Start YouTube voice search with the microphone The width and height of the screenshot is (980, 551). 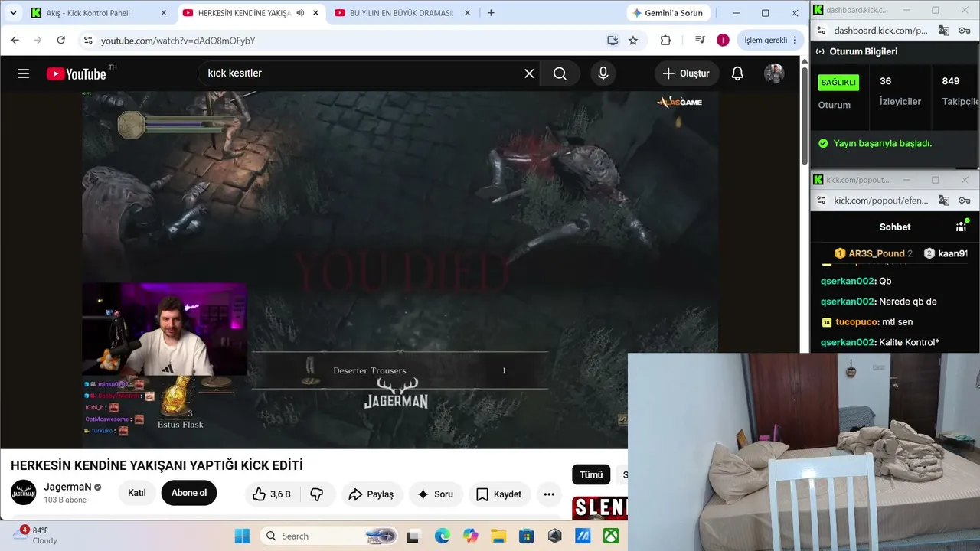pos(603,73)
